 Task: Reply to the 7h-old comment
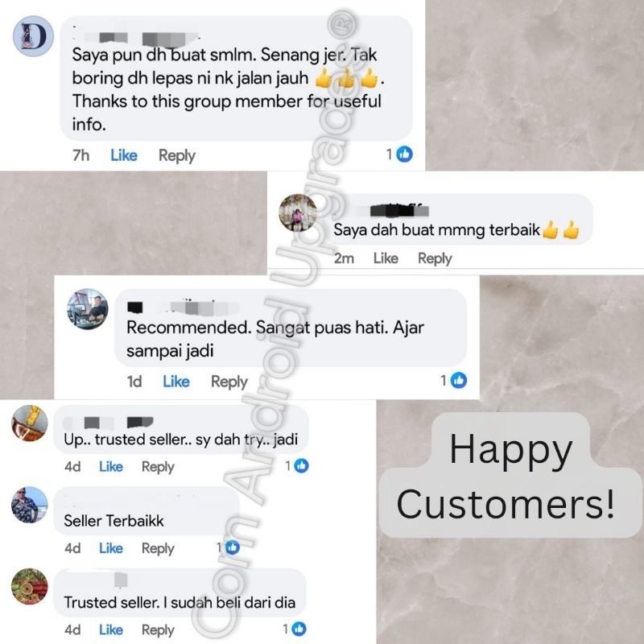tap(176, 155)
